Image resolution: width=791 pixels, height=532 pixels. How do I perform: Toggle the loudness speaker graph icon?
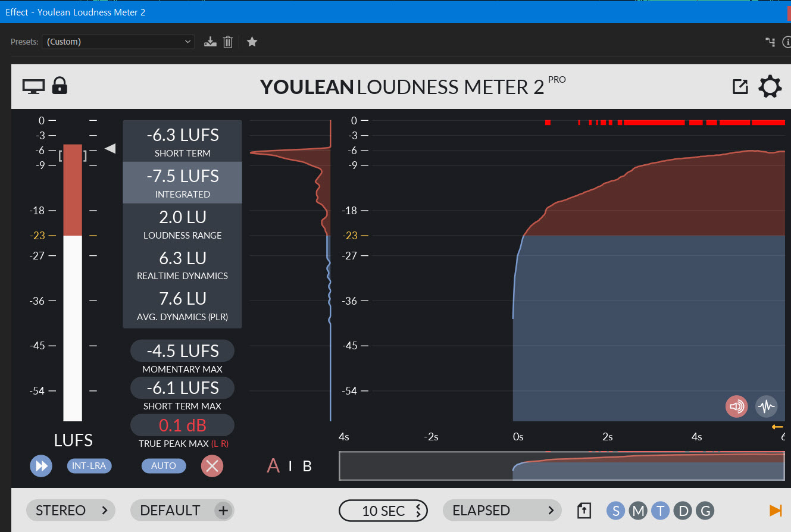pos(736,407)
